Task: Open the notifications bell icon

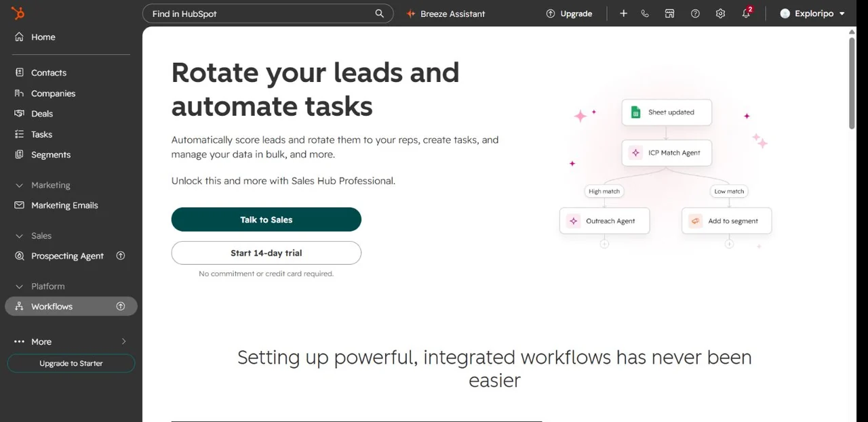Action: [746, 13]
